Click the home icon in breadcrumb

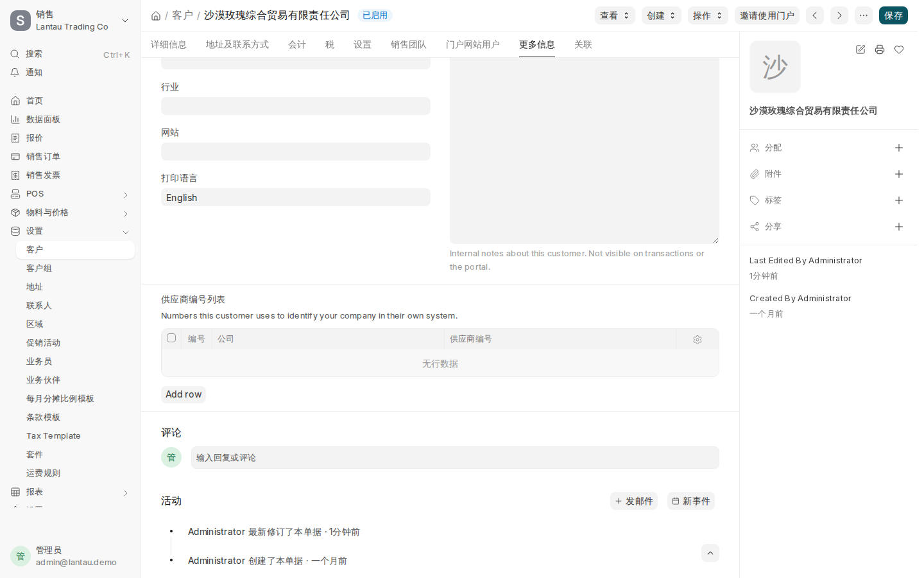[x=156, y=15]
